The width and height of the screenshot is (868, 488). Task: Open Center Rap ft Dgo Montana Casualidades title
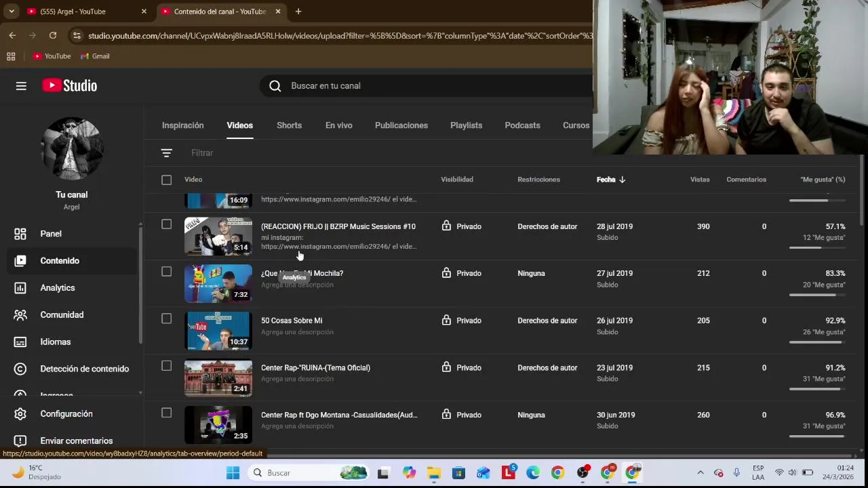[339, 415]
